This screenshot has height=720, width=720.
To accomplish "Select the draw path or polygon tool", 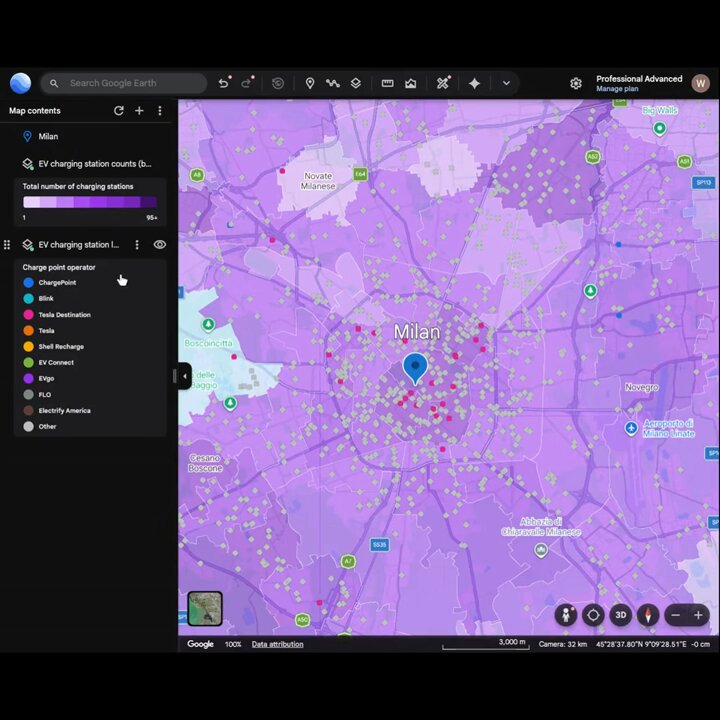I will click(332, 83).
